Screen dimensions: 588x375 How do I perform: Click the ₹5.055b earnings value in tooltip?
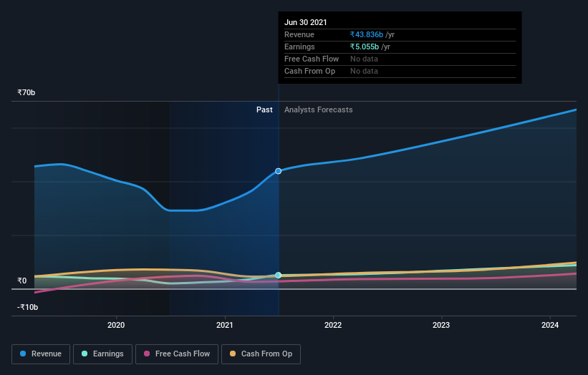[x=365, y=47]
